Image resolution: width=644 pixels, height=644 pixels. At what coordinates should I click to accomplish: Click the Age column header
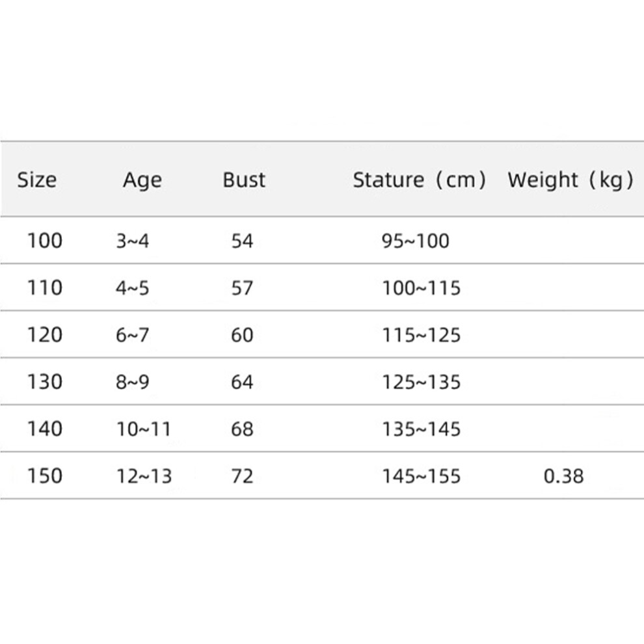point(142,181)
